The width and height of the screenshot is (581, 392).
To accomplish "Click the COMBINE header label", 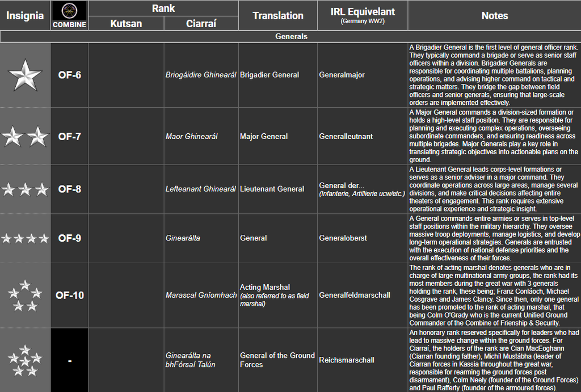I will (x=69, y=25).
